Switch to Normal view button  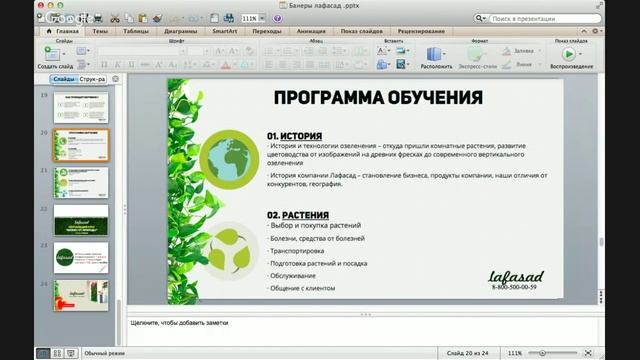[x=43, y=353]
